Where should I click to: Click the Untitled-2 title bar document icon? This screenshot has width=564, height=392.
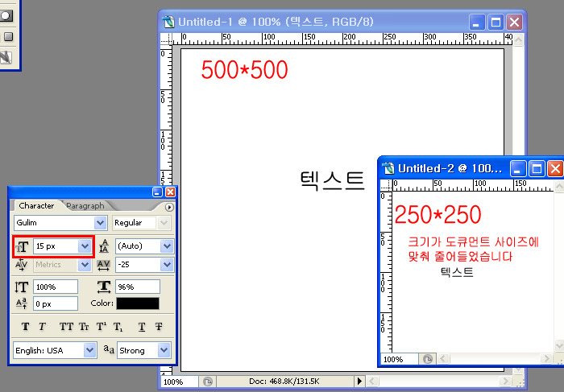pos(388,168)
